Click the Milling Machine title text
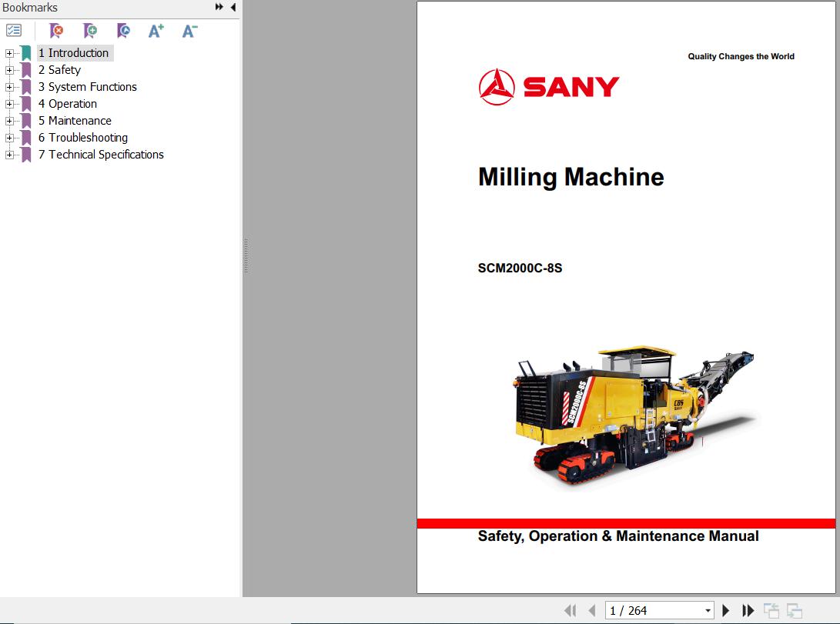The image size is (840, 624). [571, 177]
